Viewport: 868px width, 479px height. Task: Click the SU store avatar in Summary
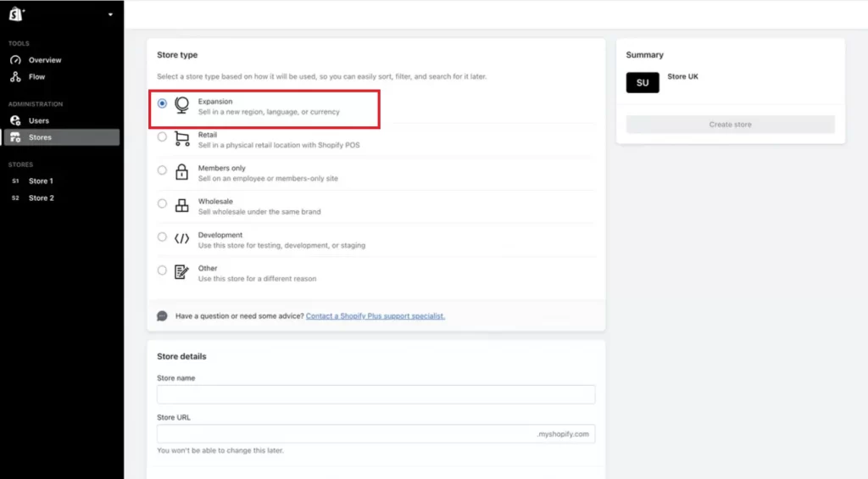(x=643, y=82)
